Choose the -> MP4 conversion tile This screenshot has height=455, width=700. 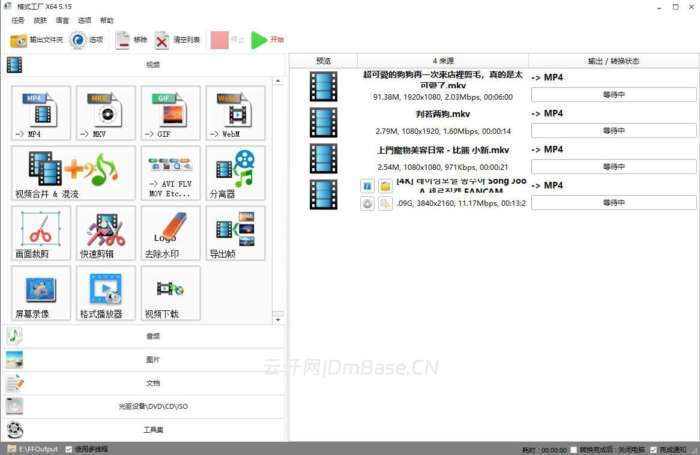coord(41,113)
